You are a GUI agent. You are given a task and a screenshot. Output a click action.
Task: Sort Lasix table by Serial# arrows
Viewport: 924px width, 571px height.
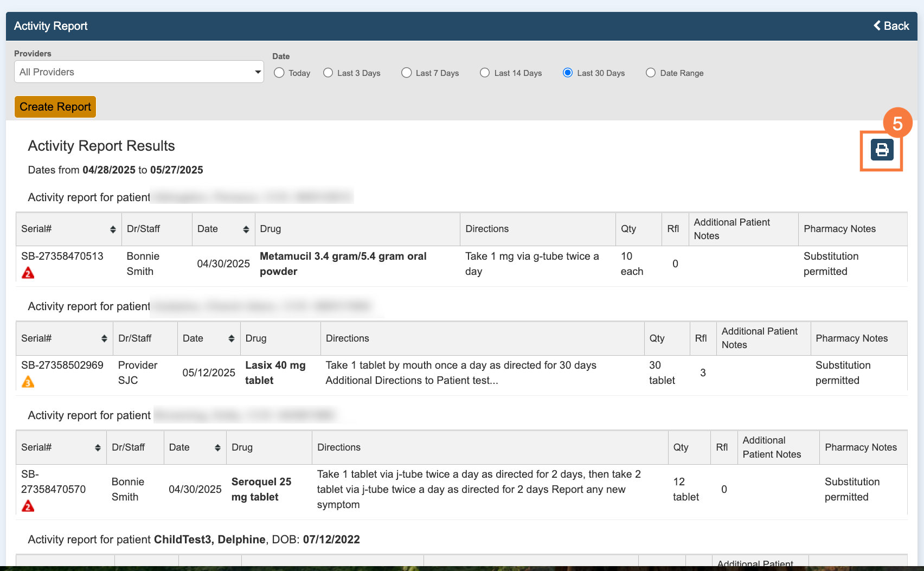point(104,339)
